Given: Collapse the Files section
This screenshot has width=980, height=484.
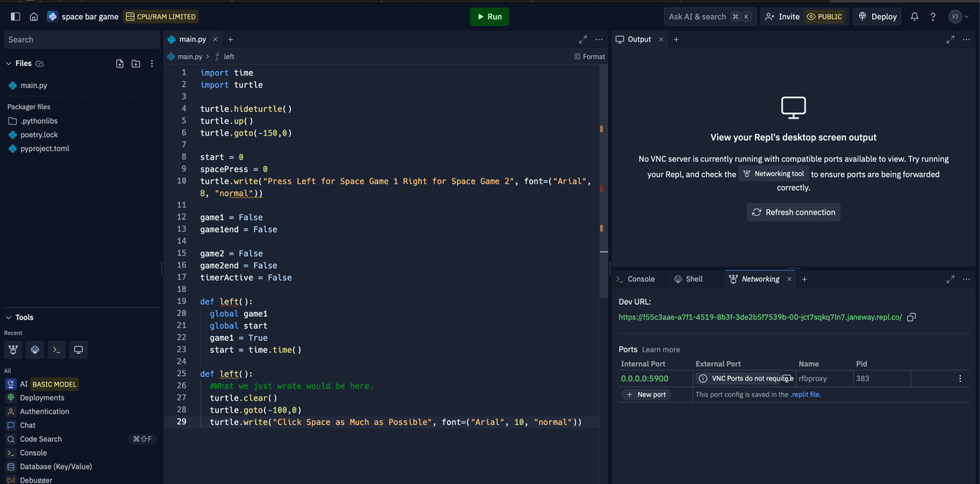Looking at the screenshot, I should click(9, 64).
